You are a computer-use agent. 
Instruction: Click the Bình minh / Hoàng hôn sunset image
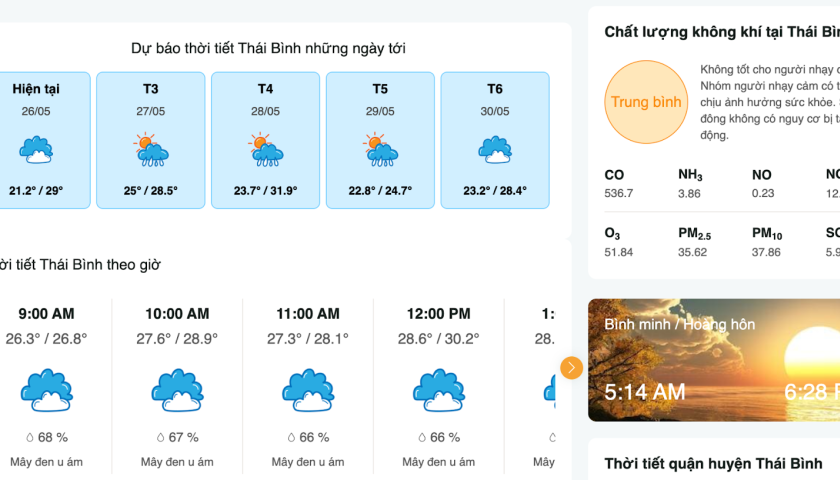tap(714, 360)
